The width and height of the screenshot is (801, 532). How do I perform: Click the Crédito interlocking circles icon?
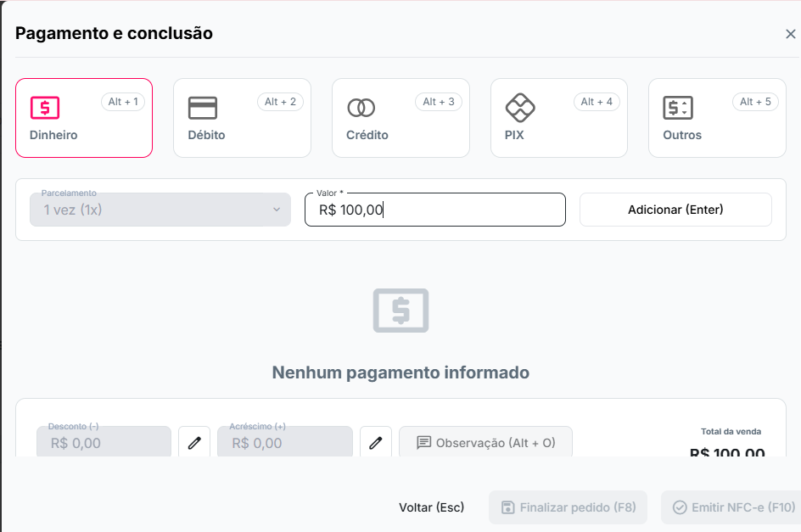pyautogui.click(x=363, y=108)
